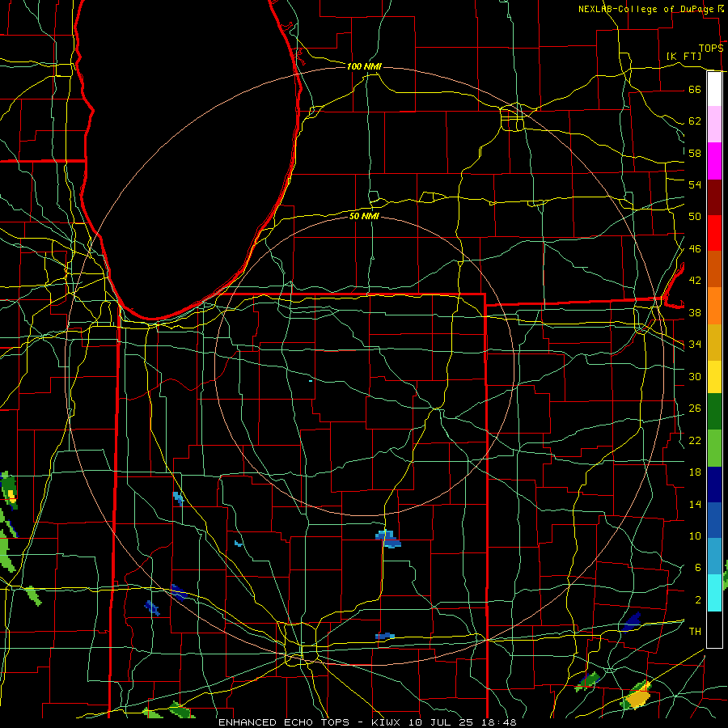The image size is (728, 728).
Task: Click the cyan 6 K FT legend swatch
Action: click(714, 593)
